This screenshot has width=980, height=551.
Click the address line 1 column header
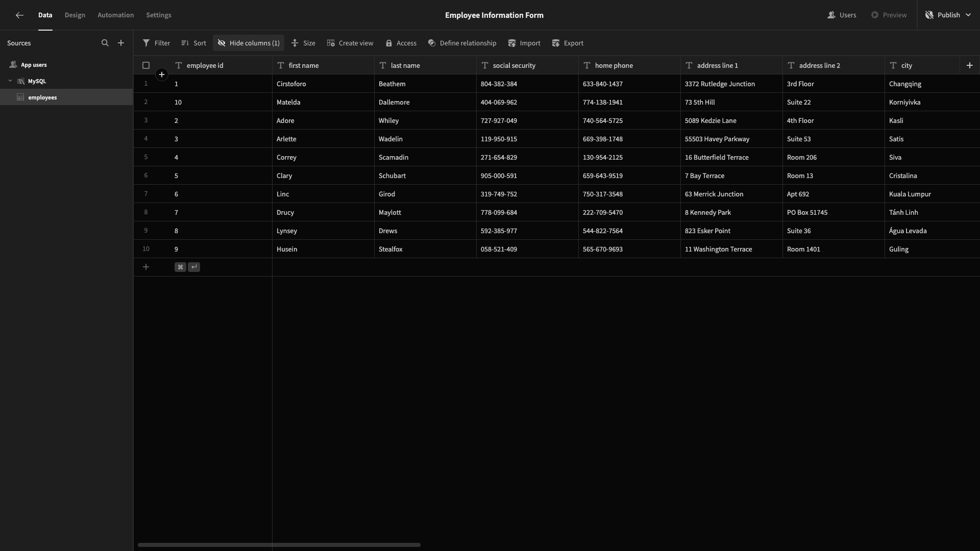(x=731, y=65)
